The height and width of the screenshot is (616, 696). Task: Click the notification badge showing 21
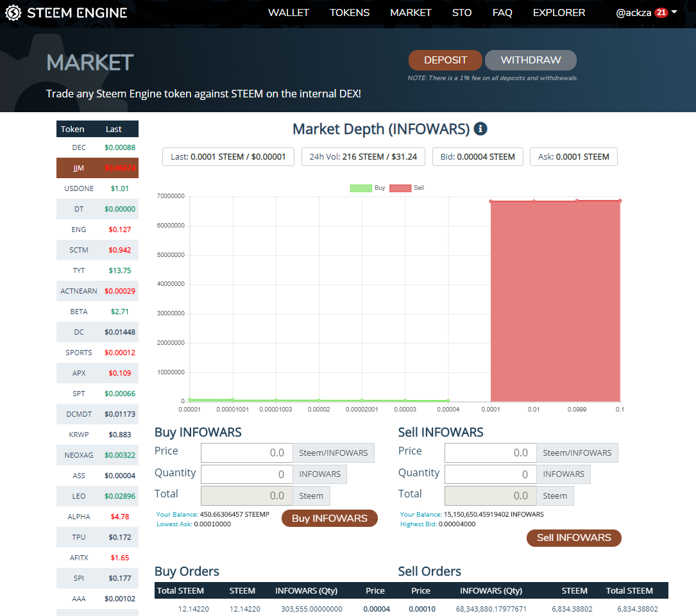click(x=661, y=13)
